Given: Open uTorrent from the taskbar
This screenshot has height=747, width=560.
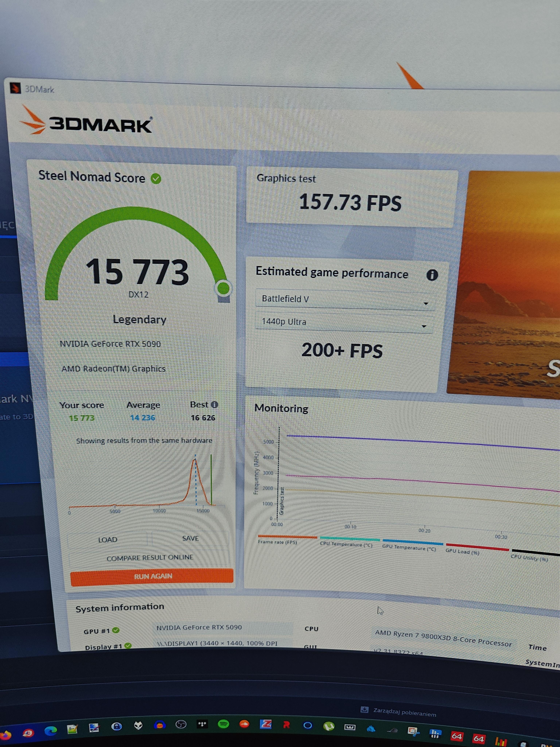Looking at the screenshot, I should coord(329,726).
